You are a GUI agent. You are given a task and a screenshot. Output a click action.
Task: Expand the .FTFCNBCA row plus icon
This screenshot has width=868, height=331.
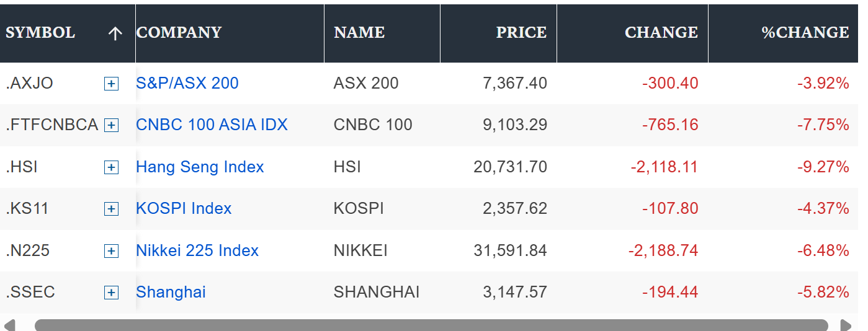click(x=111, y=125)
